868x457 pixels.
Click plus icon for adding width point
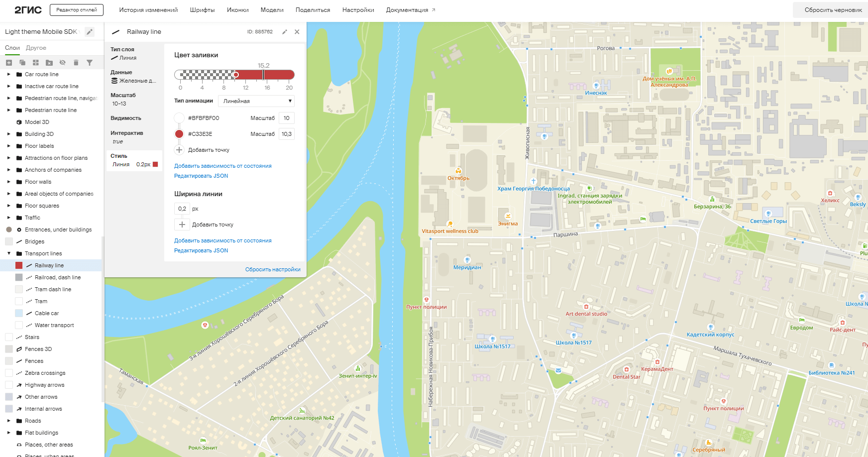182,225
